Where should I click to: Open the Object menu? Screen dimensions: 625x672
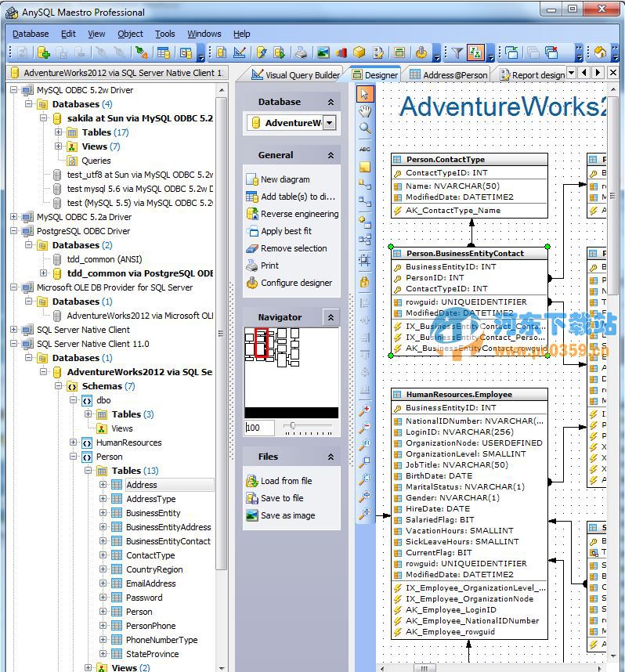tap(130, 34)
